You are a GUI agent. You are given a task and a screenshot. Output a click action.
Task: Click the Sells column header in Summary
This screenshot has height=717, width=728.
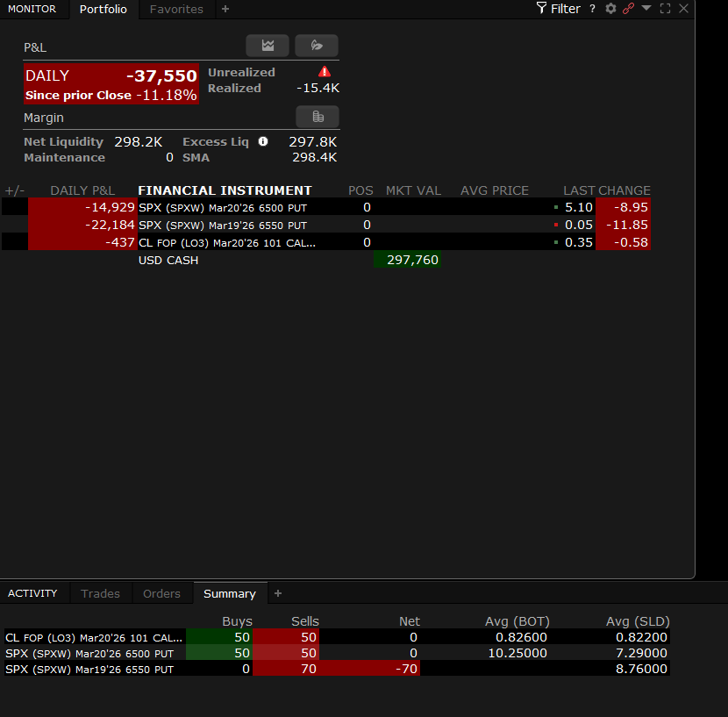pos(305,621)
